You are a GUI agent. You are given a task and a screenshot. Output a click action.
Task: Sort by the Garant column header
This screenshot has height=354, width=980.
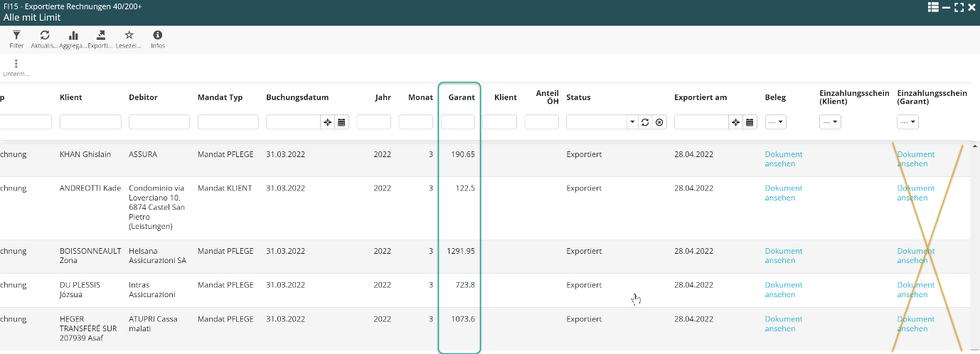coord(461,97)
